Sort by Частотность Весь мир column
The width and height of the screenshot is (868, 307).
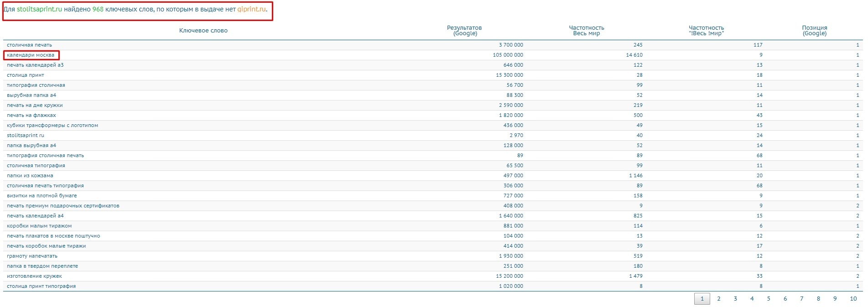[586, 31]
